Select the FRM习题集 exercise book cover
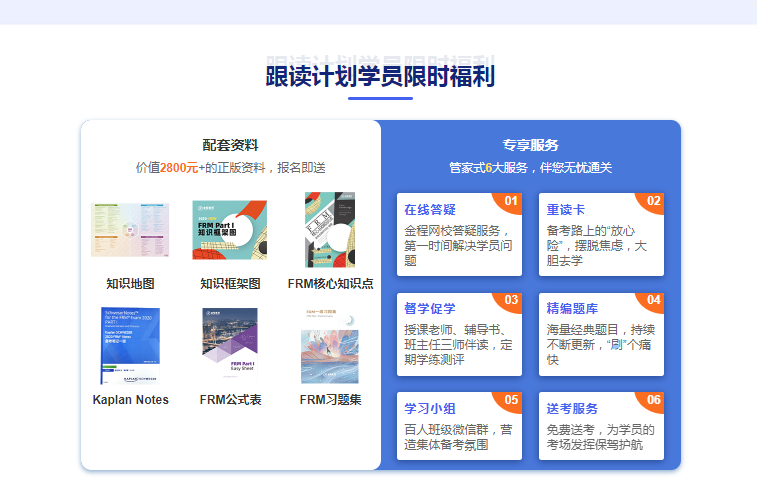This screenshot has height=483, width=757. [330, 346]
